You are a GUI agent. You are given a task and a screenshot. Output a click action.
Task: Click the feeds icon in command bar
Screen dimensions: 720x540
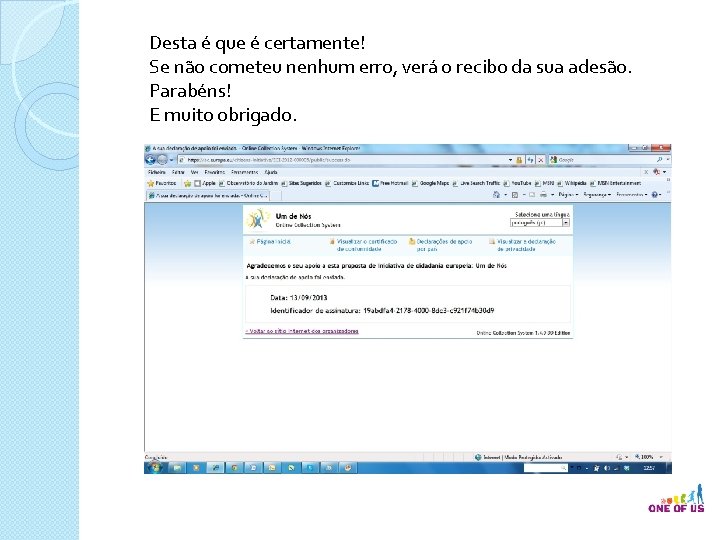click(x=515, y=195)
